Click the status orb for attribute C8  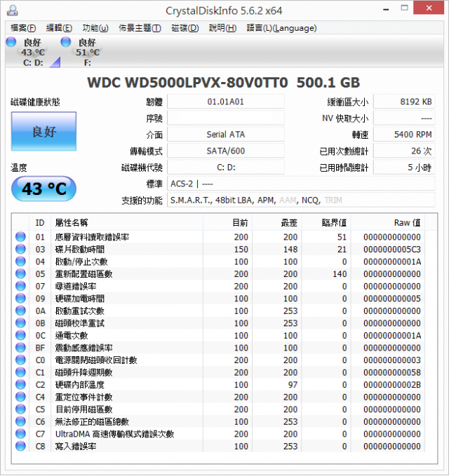tap(20, 446)
